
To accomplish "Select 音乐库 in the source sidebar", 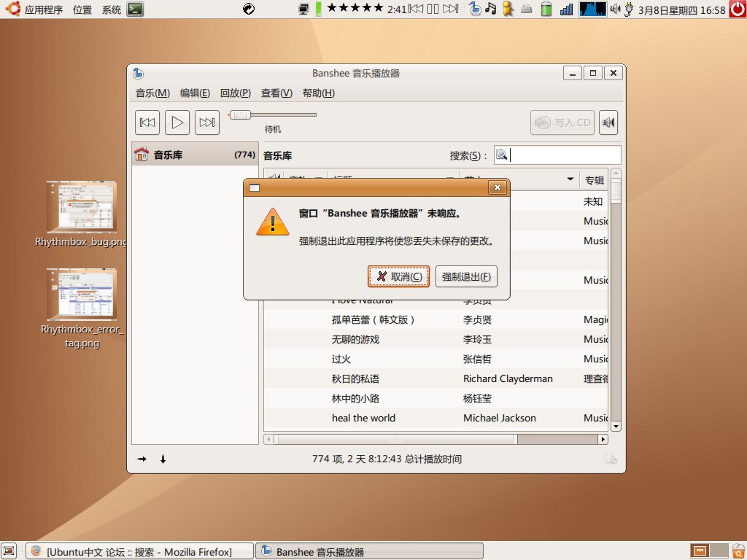I will tap(195, 155).
